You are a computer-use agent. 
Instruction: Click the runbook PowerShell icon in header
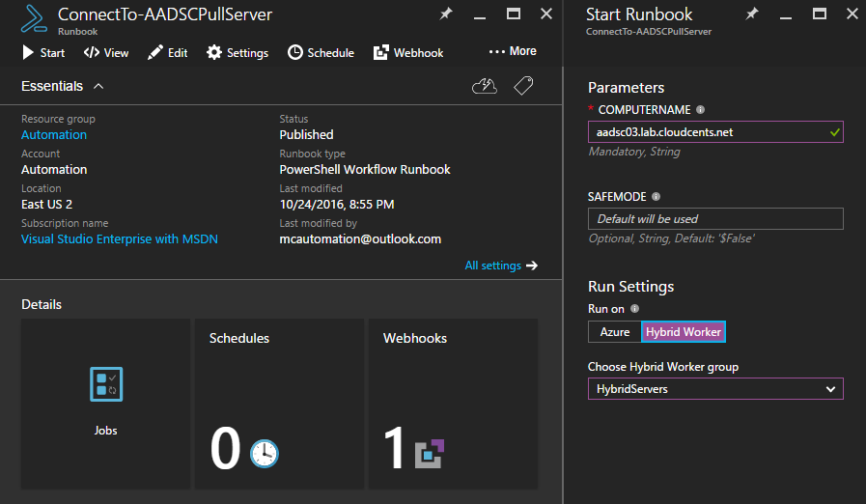point(34,18)
